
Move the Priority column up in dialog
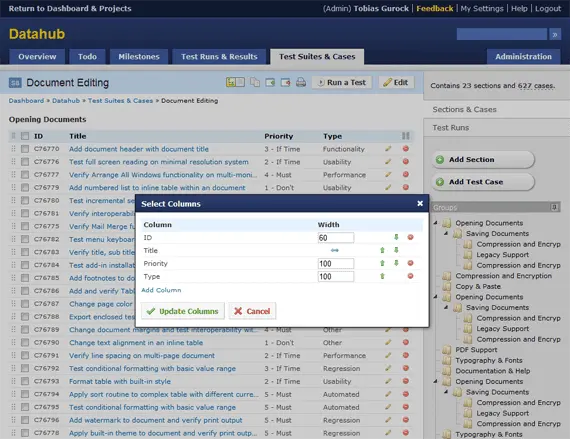coord(382,263)
